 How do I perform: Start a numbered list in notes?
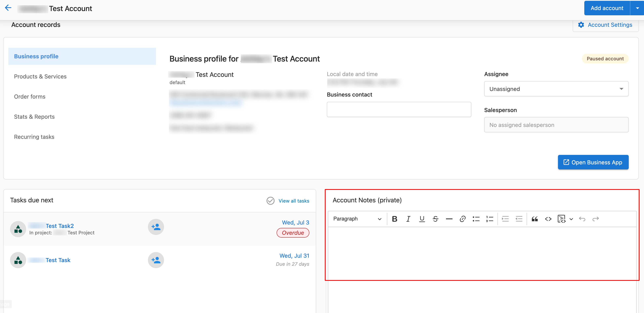(489, 219)
